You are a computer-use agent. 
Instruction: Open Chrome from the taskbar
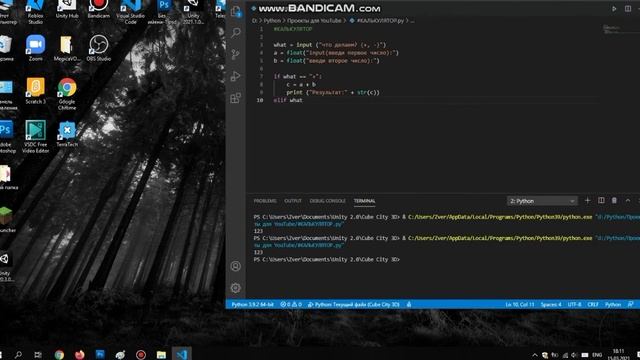click(59, 354)
